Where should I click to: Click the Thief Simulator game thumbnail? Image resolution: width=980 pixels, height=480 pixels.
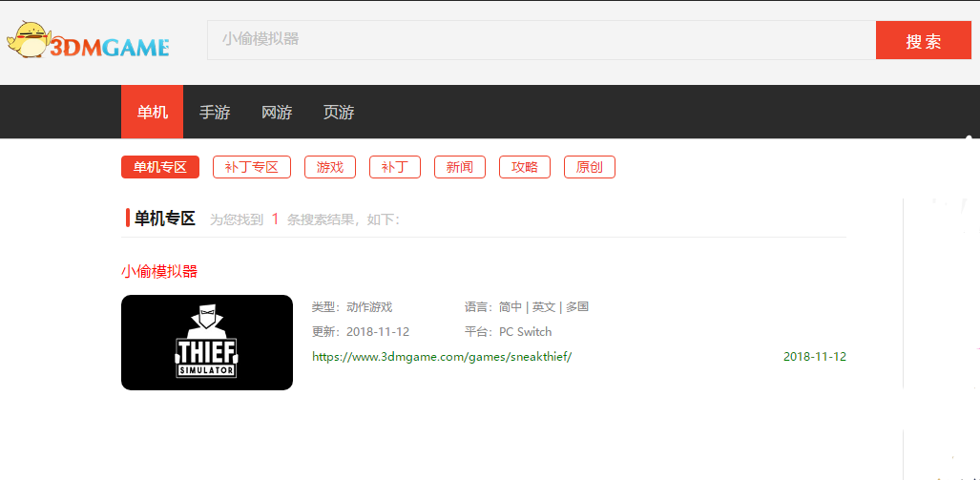[x=207, y=343]
